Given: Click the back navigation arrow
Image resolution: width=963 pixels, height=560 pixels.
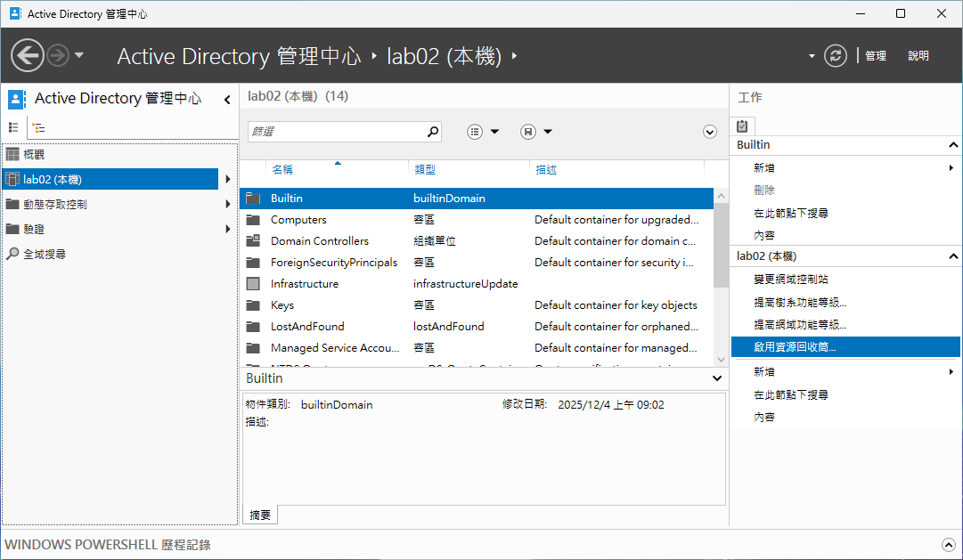Looking at the screenshot, I should 28,56.
